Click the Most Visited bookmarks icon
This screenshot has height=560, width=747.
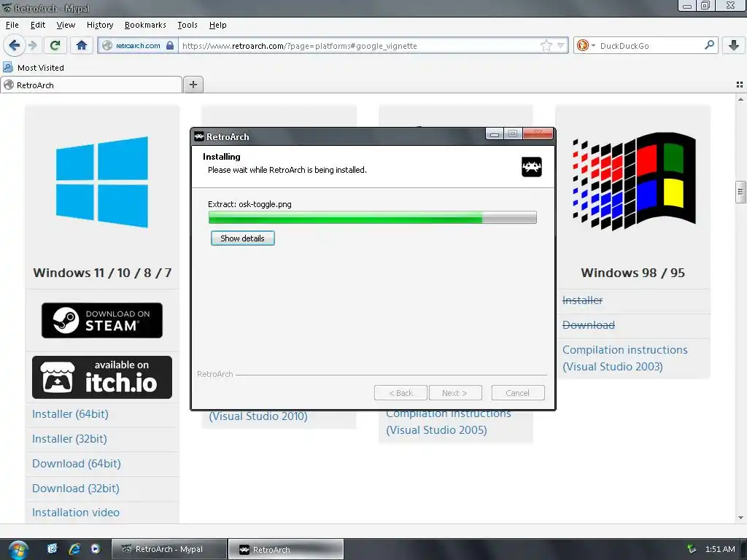(x=8, y=67)
